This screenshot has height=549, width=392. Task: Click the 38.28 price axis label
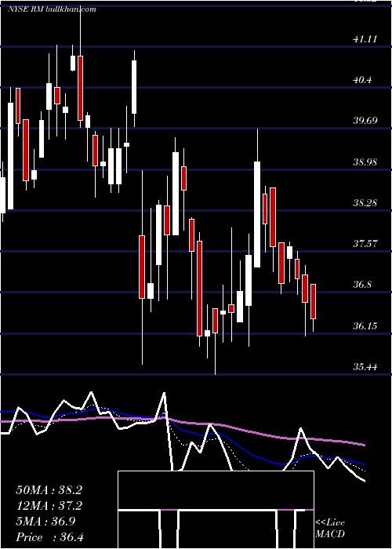click(x=365, y=202)
